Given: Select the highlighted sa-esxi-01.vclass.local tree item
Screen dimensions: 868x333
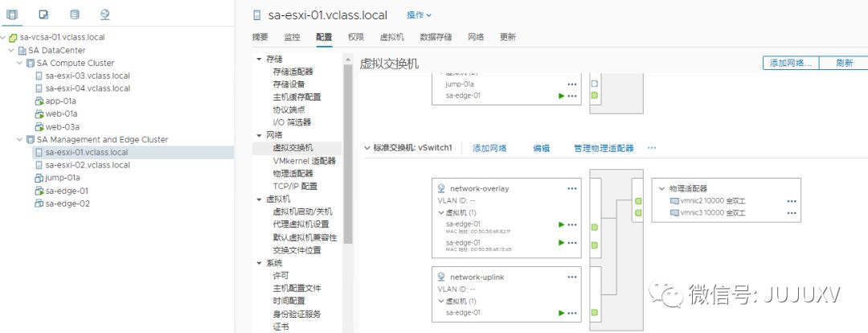Looking at the screenshot, I should (x=133, y=152).
